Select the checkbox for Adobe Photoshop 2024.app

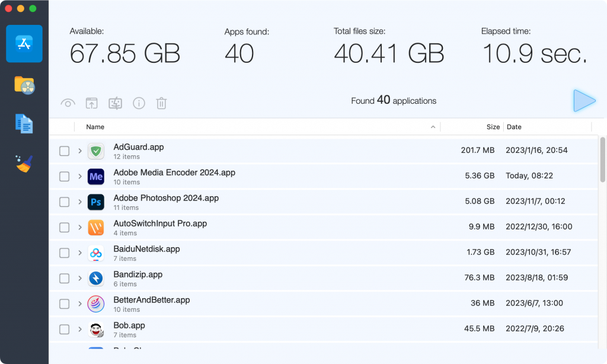click(64, 202)
